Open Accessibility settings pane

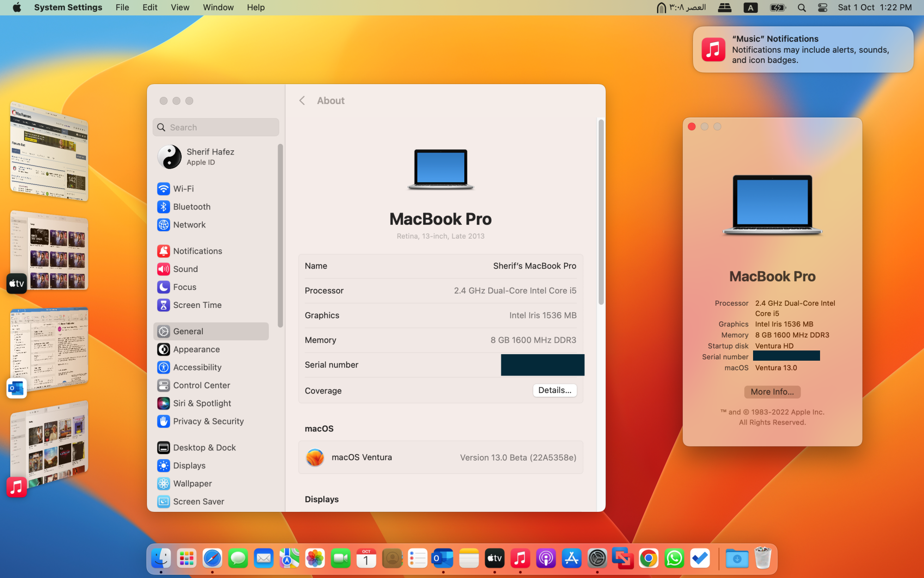point(197,367)
